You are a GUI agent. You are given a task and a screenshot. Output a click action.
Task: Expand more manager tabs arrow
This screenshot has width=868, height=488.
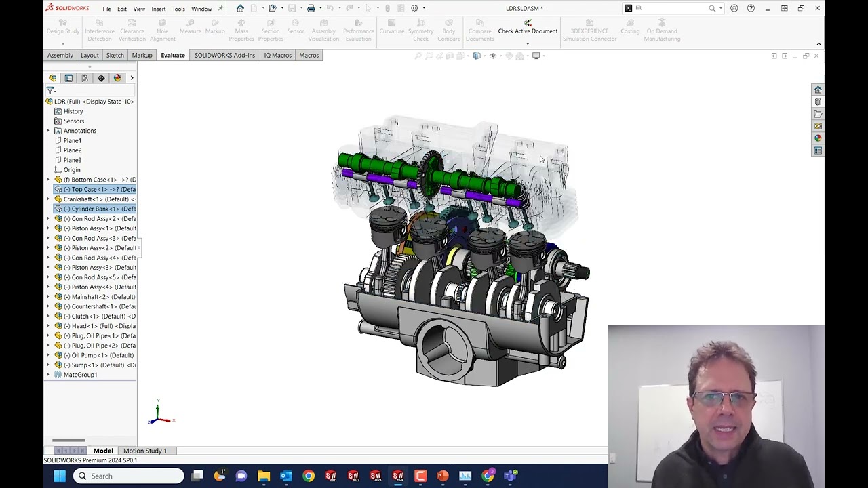pyautogui.click(x=132, y=78)
